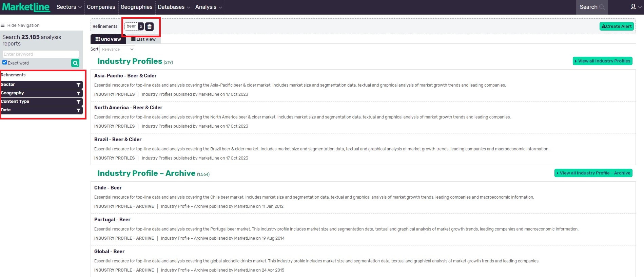Expand the Databases menu

tap(174, 7)
